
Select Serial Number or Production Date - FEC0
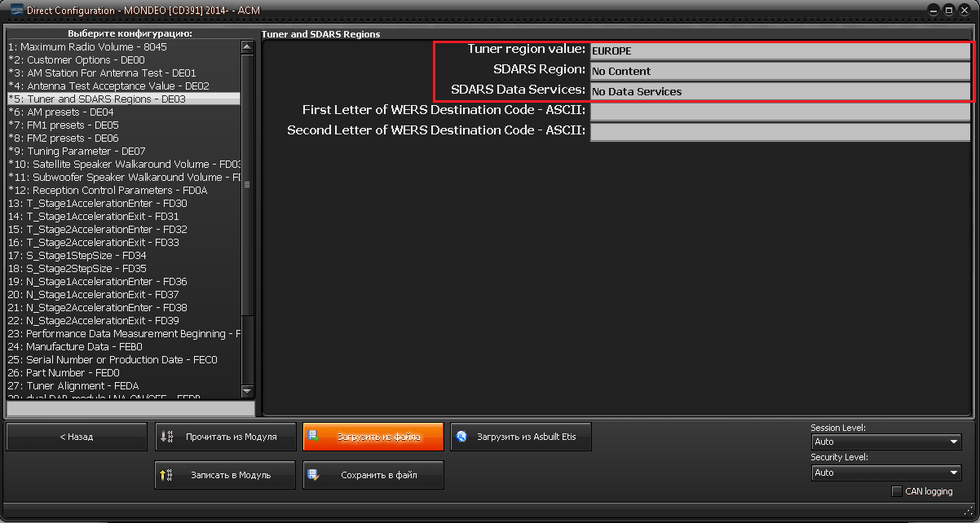click(113, 359)
